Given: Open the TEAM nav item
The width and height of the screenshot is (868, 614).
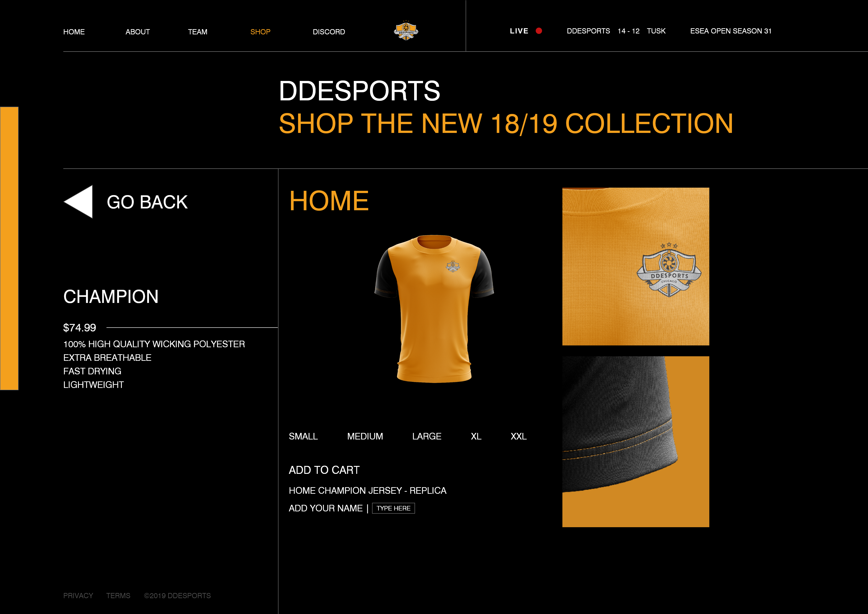Looking at the screenshot, I should (x=198, y=32).
